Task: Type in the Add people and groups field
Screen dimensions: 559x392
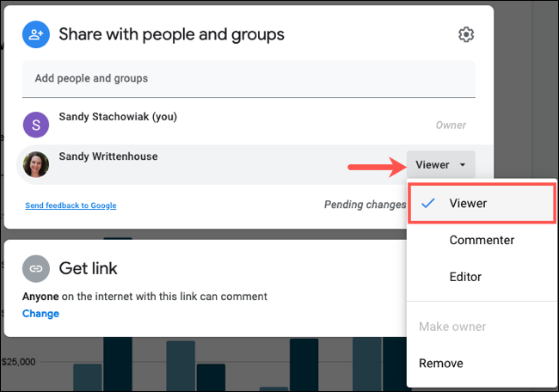Action: pyautogui.click(x=249, y=78)
